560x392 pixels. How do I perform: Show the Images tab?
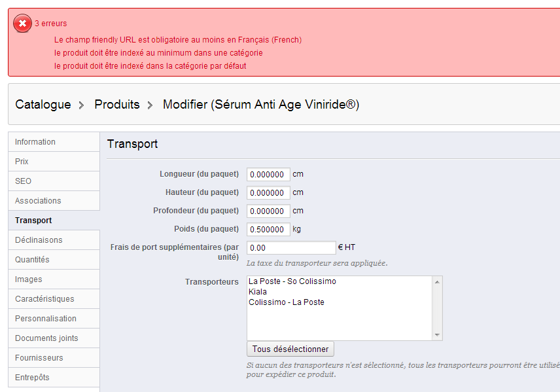pos(54,279)
